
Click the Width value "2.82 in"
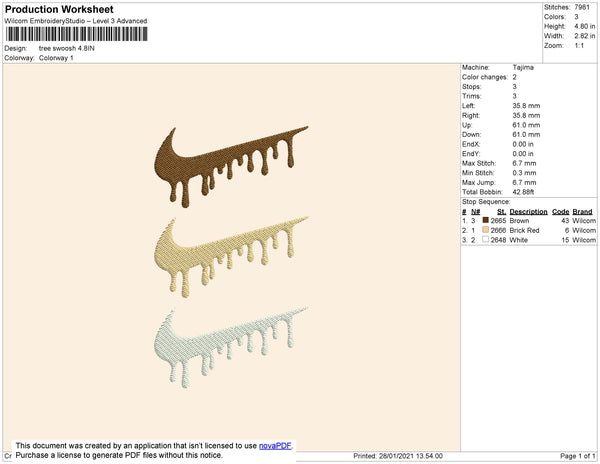pos(585,36)
